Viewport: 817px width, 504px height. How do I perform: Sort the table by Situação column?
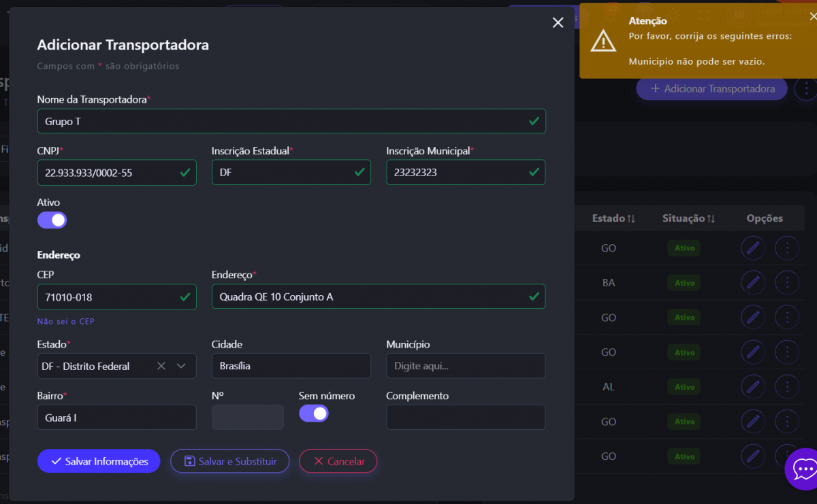(x=688, y=218)
